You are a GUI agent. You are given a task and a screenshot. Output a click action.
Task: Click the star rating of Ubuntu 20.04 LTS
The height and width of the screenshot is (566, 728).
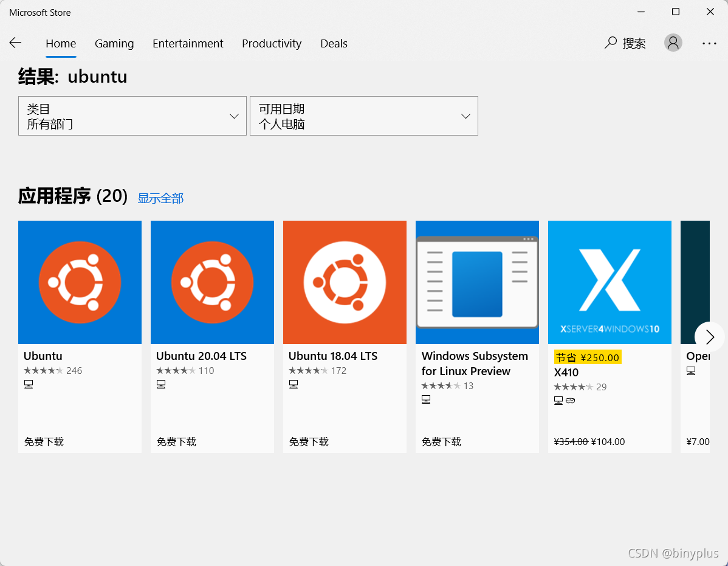click(x=176, y=370)
